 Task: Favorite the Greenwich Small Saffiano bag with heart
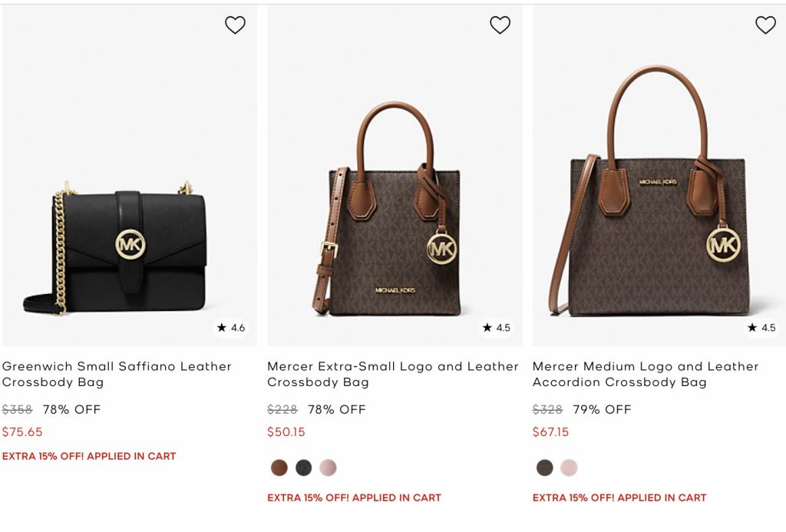pyautogui.click(x=235, y=25)
